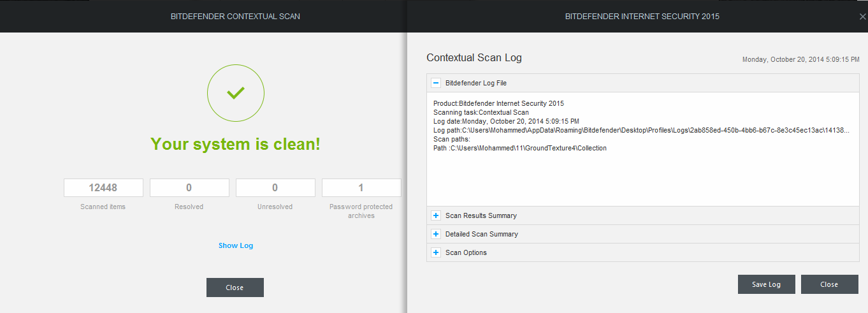Click the Contextual Scan Log heading

coord(474,57)
